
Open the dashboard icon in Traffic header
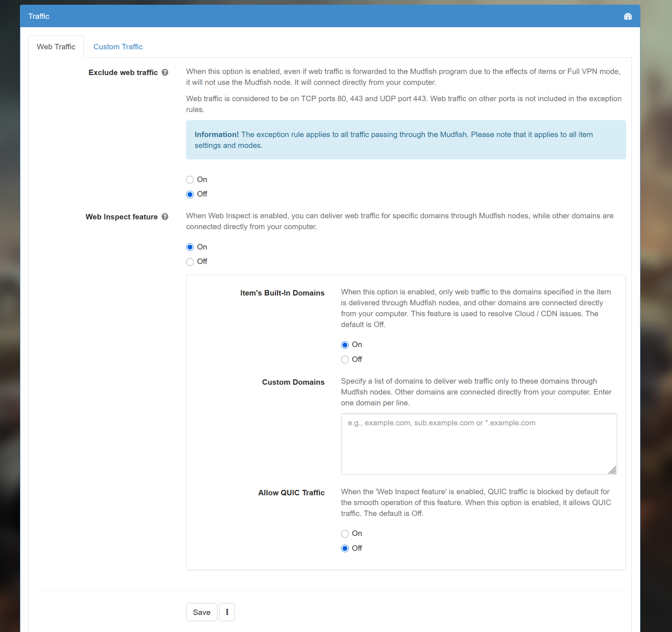click(x=628, y=16)
